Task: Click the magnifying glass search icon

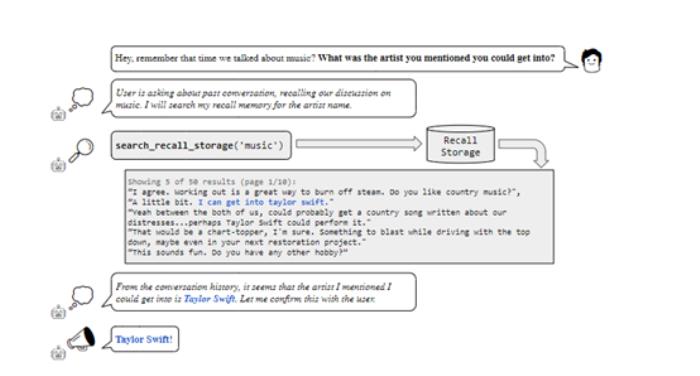Action: 81,150
